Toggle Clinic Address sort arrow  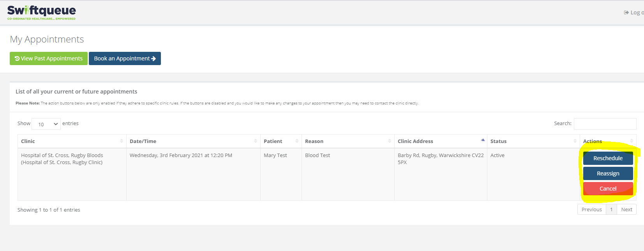[483, 140]
